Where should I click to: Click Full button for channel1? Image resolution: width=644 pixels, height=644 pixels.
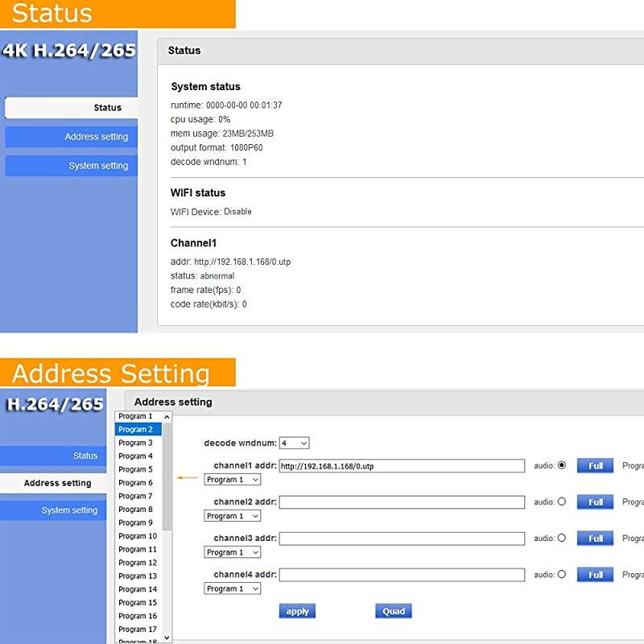tap(595, 465)
